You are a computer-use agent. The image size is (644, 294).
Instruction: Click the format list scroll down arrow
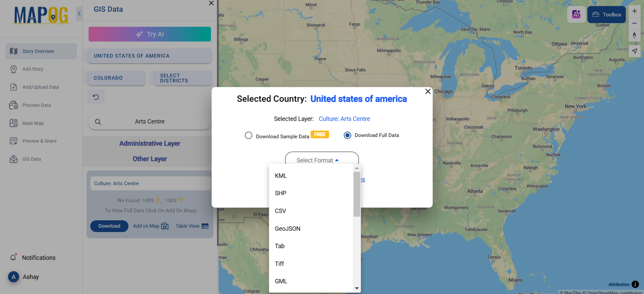coord(357,289)
